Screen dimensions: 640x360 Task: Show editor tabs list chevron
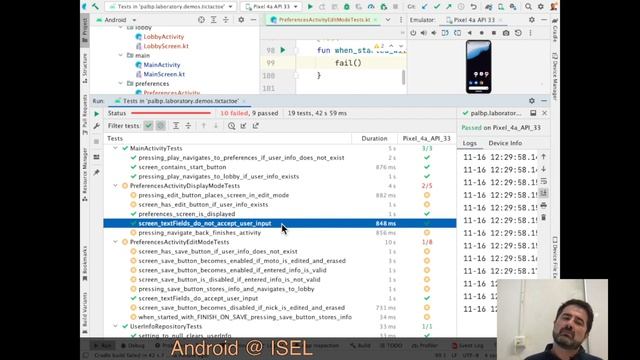(388, 20)
